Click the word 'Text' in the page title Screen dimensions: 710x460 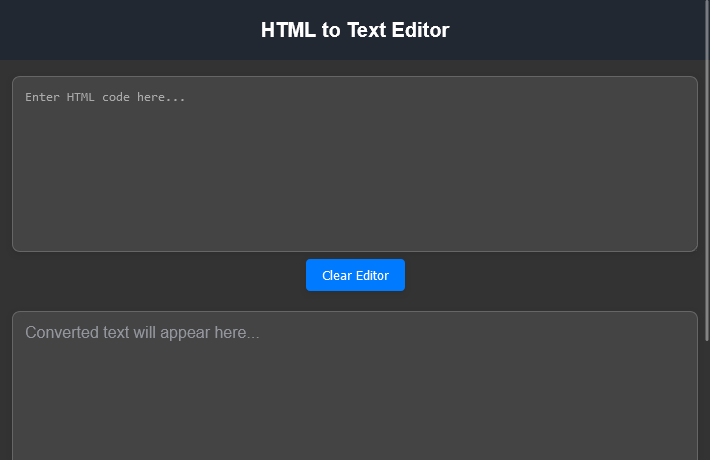[367, 30]
